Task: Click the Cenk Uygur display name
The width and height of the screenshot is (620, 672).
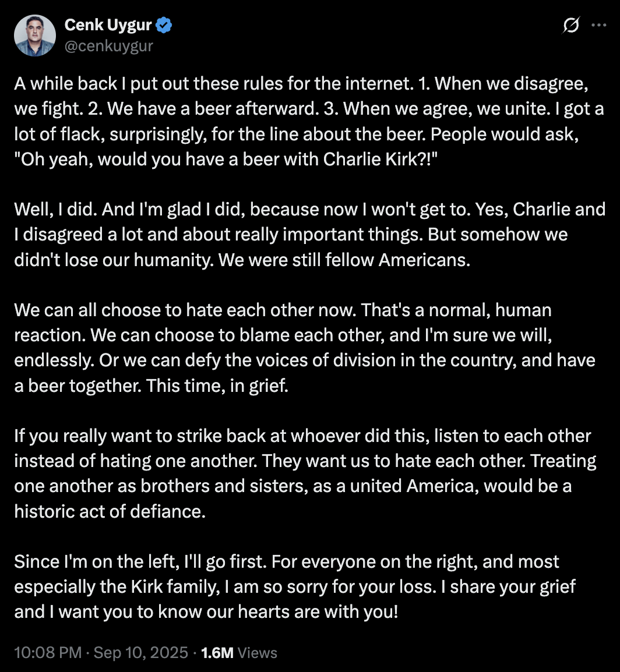Action: click(108, 25)
